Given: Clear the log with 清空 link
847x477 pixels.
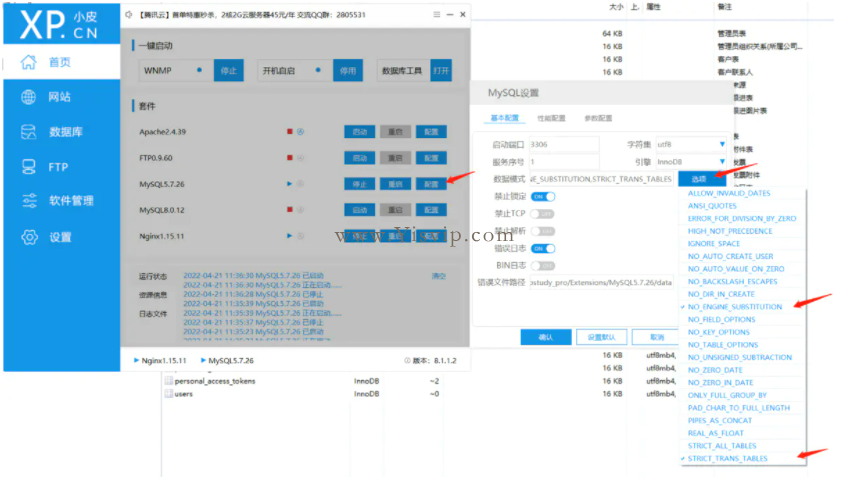Looking at the screenshot, I should tap(439, 276).
